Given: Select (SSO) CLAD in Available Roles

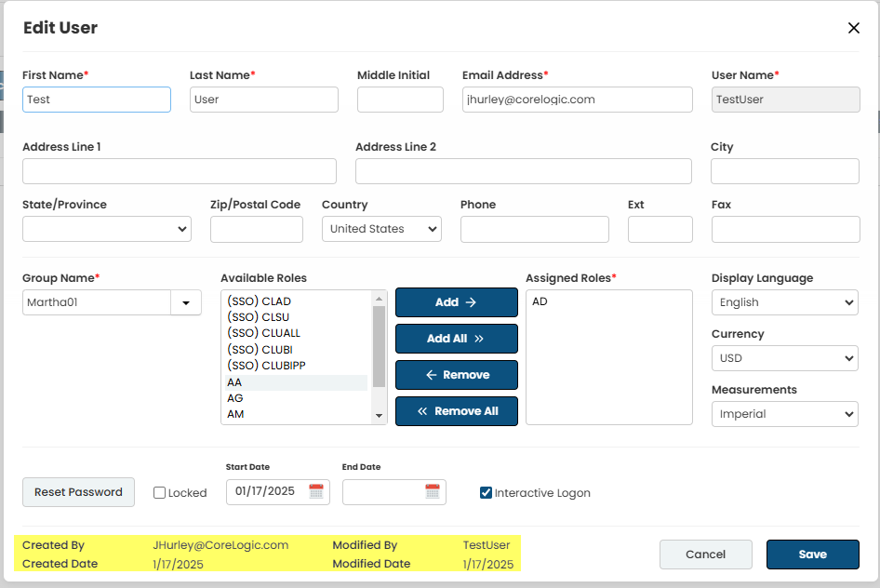Looking at the screenshot, I should pyautogui.click(x=259, y=301).
